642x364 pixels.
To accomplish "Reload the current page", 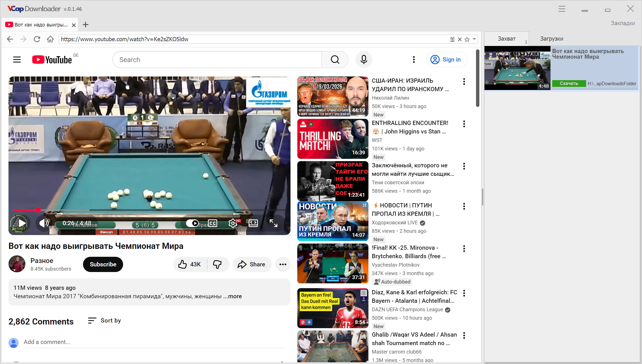I will point(37,39).
